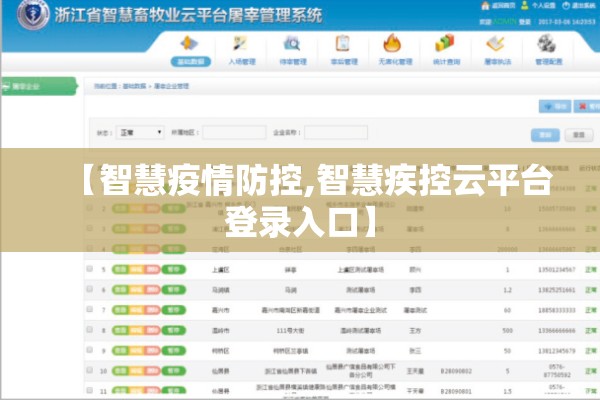
Task: Open the 管理配置 gears icon
Action: coord(547,43)
